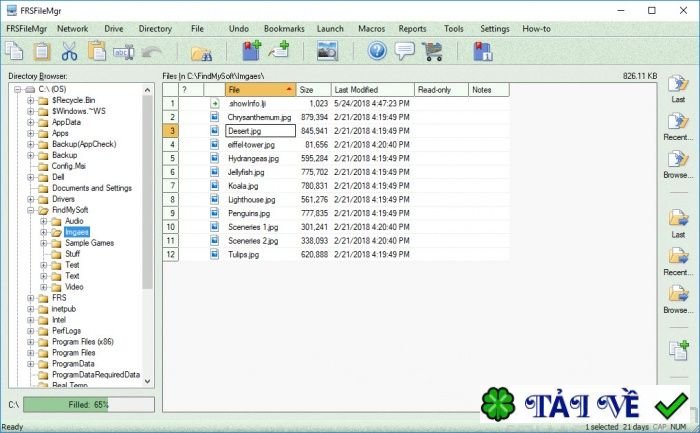This screenshot has height=433, width=700.
Task: Click the Copy files toolbar icon
Action: click(x=14, y=51)
